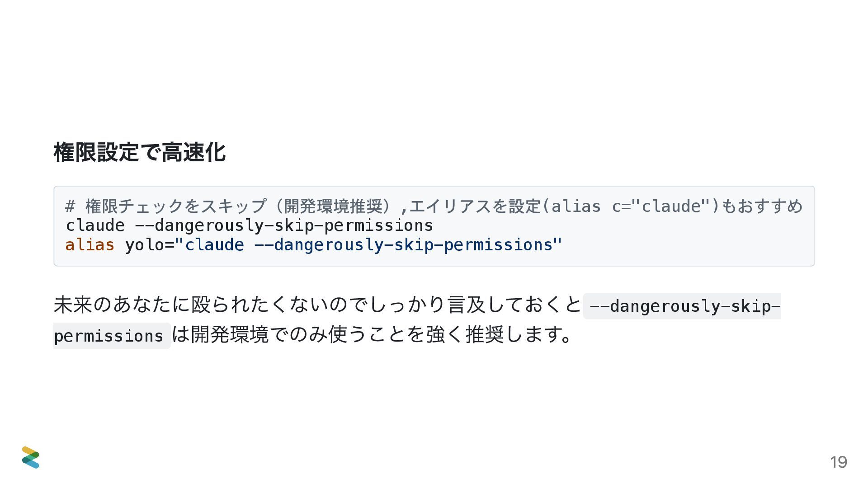Image resolution: width=868 pixels, height=488 pixels.
Task: Click the orange alias keyword
Action: 90,245
